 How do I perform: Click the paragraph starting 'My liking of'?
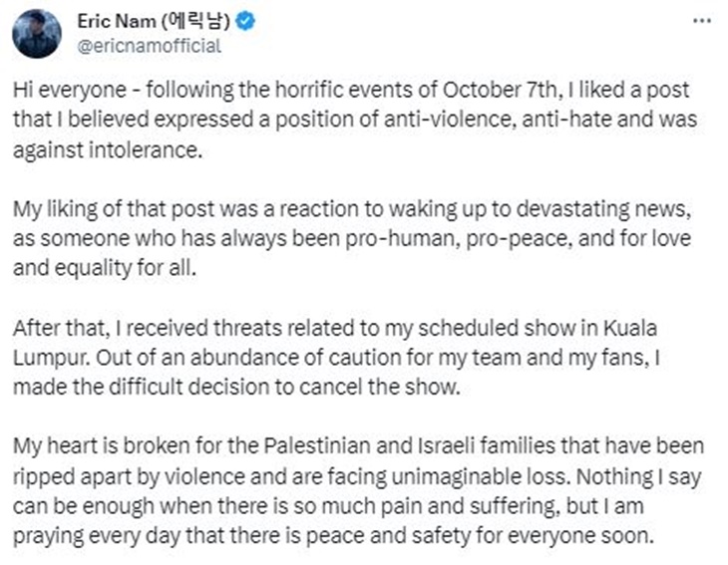click(352, 238)
